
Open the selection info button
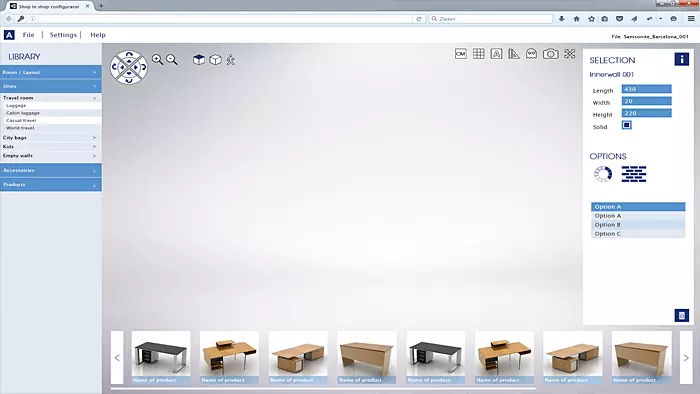pos(681,59)
